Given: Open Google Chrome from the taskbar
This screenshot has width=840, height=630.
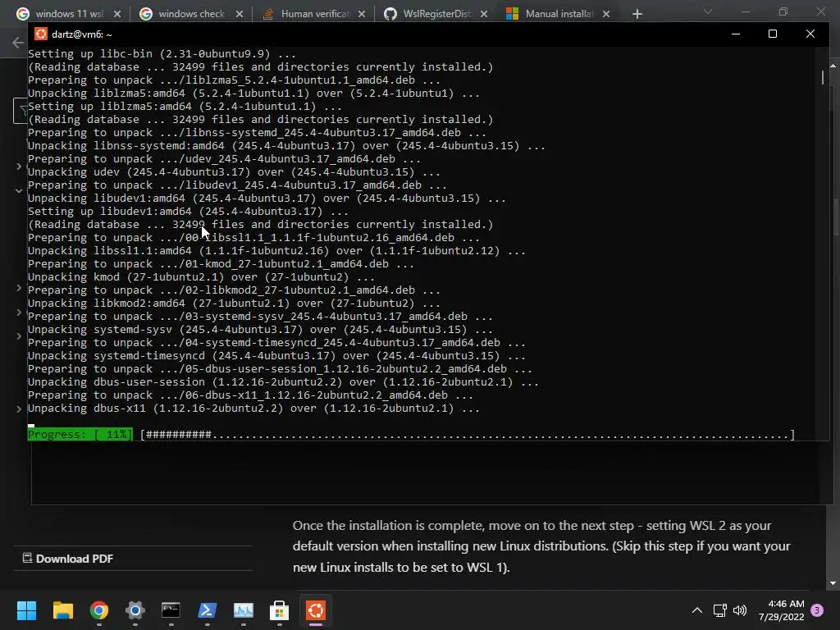Looking at the screenshot, I should point(99,610).
